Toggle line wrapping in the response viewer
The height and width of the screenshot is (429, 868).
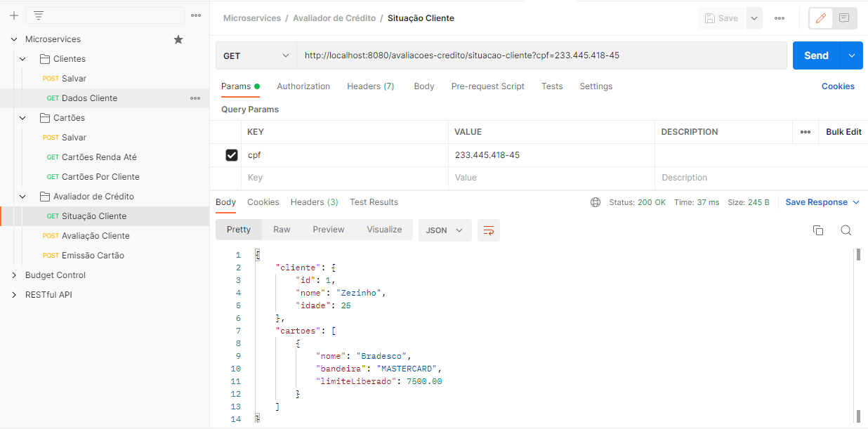pyautogui.click(x=488, y=230)
